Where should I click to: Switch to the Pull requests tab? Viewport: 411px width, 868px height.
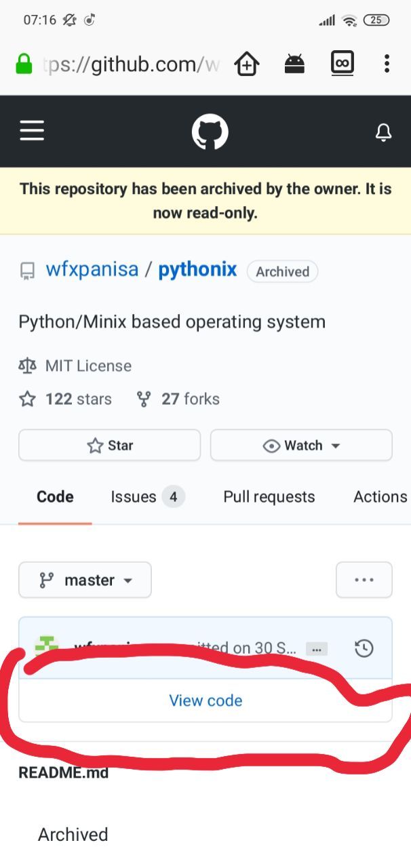(269, 496)
